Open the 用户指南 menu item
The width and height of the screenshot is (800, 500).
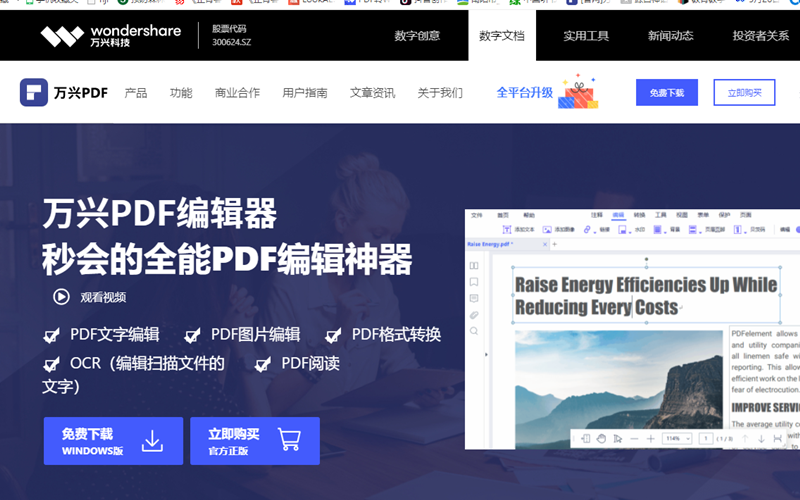point(305,93)
